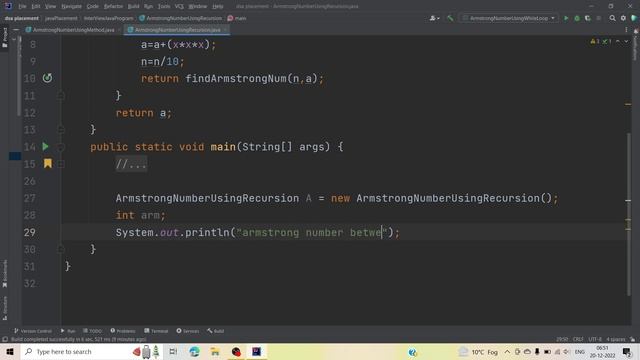This screenshot has width=640, height=360.
Task: Collapse the main method fold marker on line 14
Action: coord(61,147)
